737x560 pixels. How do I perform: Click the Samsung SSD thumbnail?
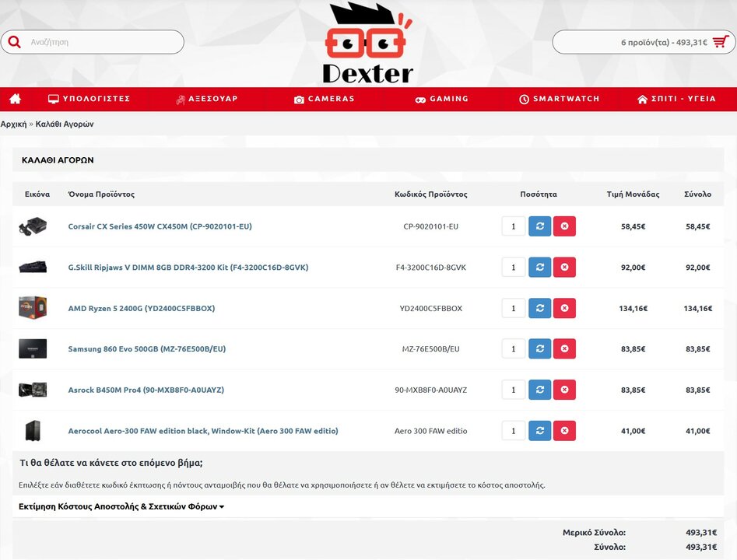[x=33, y=348]
